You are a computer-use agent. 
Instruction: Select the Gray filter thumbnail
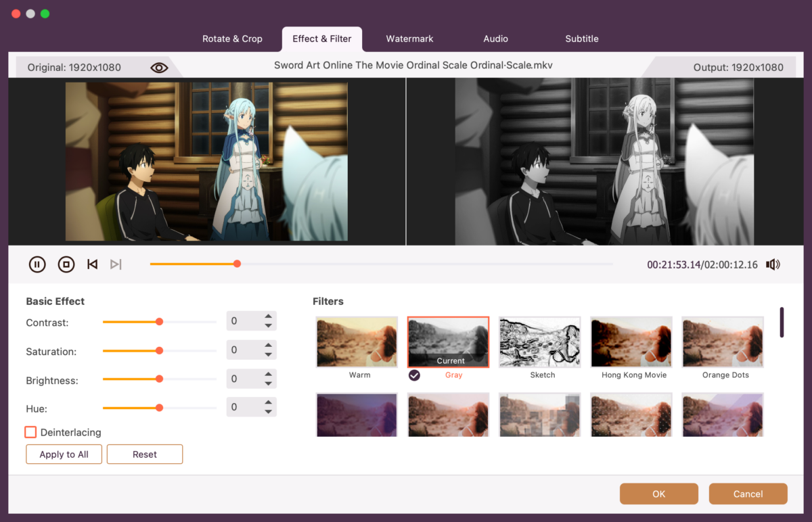(448, 341)
